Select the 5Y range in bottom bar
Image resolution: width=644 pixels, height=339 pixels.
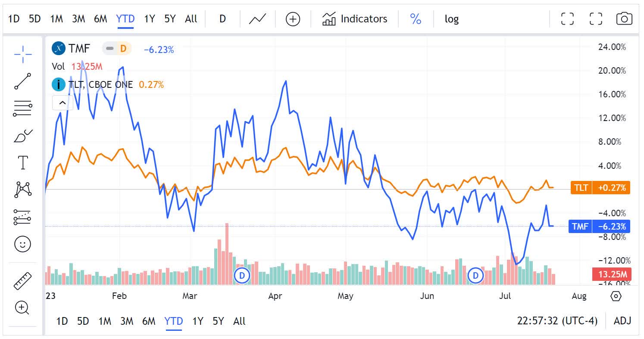click(x=218, y=321)
